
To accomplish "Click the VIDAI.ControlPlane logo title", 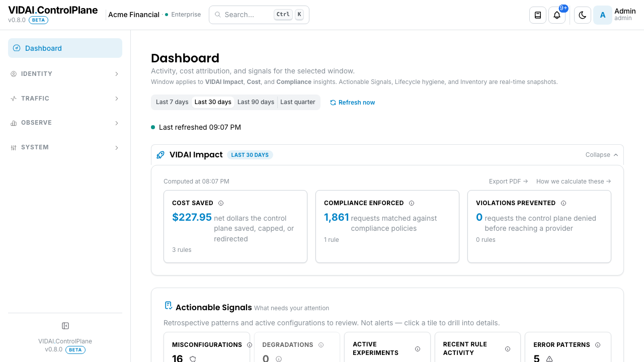I will pos(53,10).
